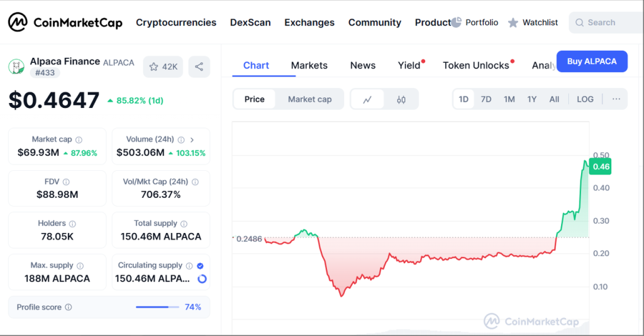Screen dimensions: 644x336
Task: Add Alpaca Finance via the 42K star button
Action: click(163, 67)
